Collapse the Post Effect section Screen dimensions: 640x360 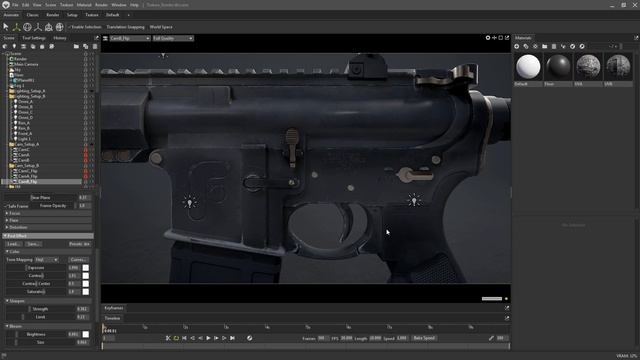point(48,236)
